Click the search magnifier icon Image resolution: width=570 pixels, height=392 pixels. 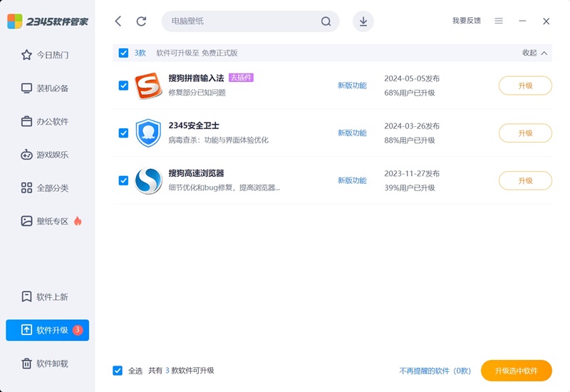tap(326, 21)
